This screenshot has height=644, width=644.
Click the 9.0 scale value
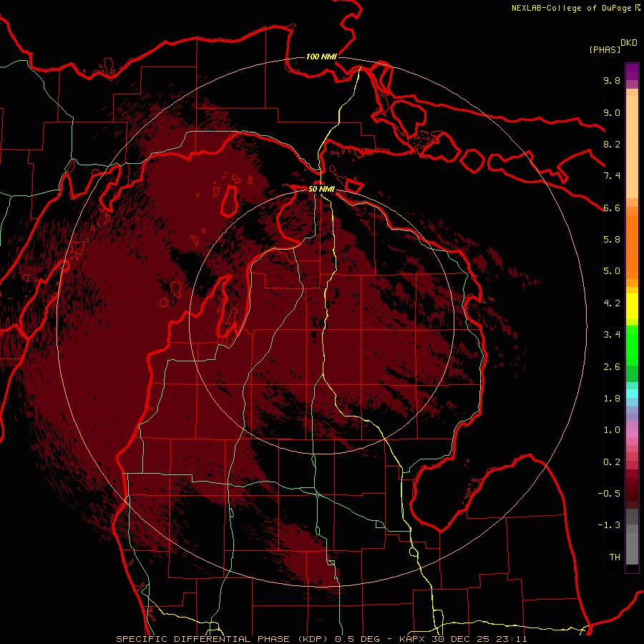[612, 112]
